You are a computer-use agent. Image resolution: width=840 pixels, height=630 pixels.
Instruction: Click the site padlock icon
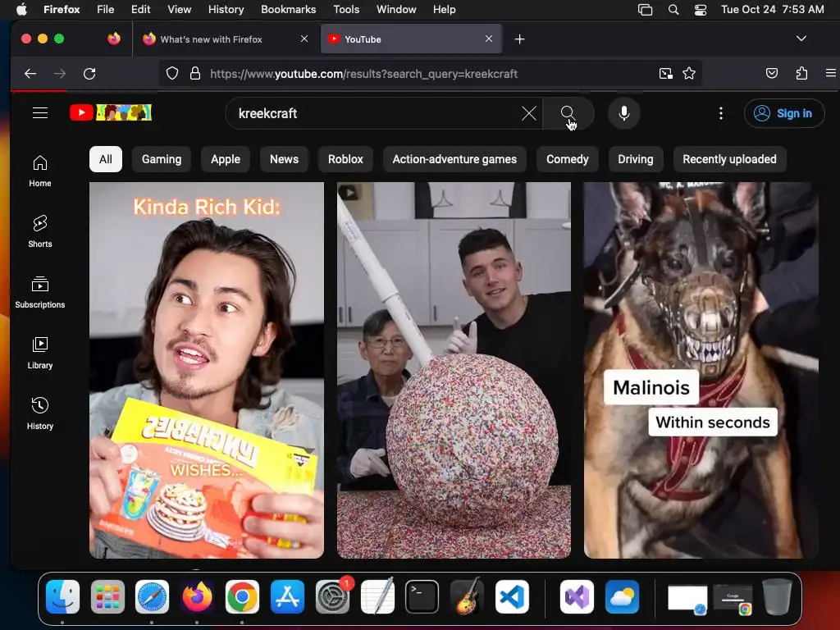coord(195,73)
